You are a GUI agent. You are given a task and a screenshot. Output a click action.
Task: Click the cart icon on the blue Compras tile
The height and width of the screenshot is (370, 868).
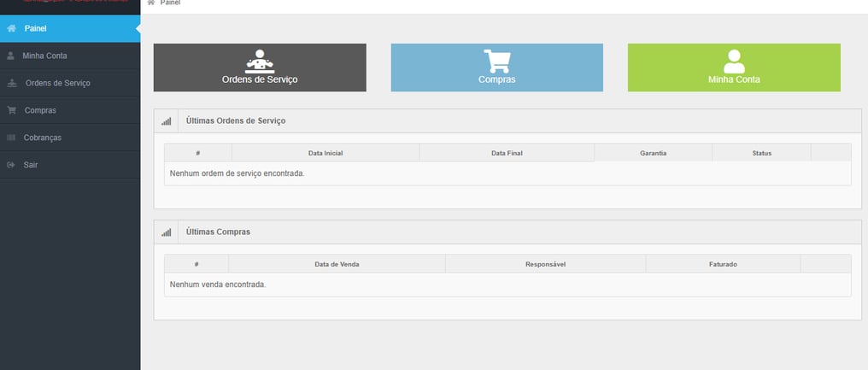click(497, 62)
